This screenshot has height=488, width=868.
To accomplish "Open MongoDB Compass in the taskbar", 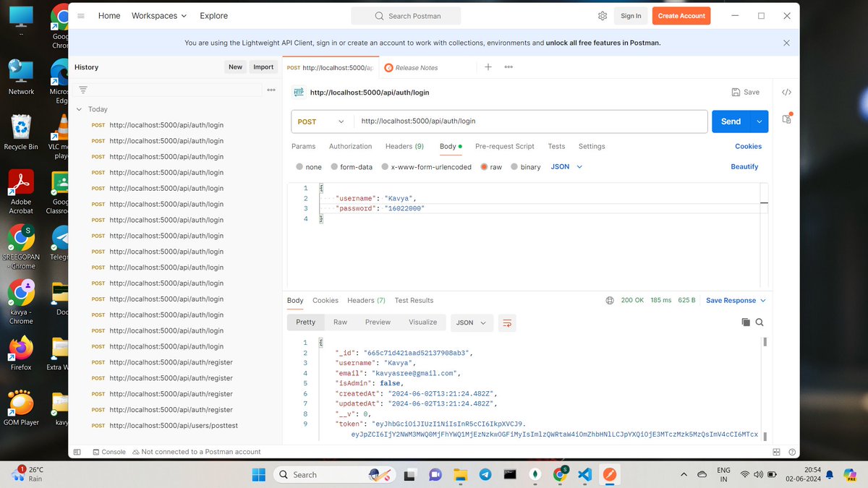I will pos(535,474).
